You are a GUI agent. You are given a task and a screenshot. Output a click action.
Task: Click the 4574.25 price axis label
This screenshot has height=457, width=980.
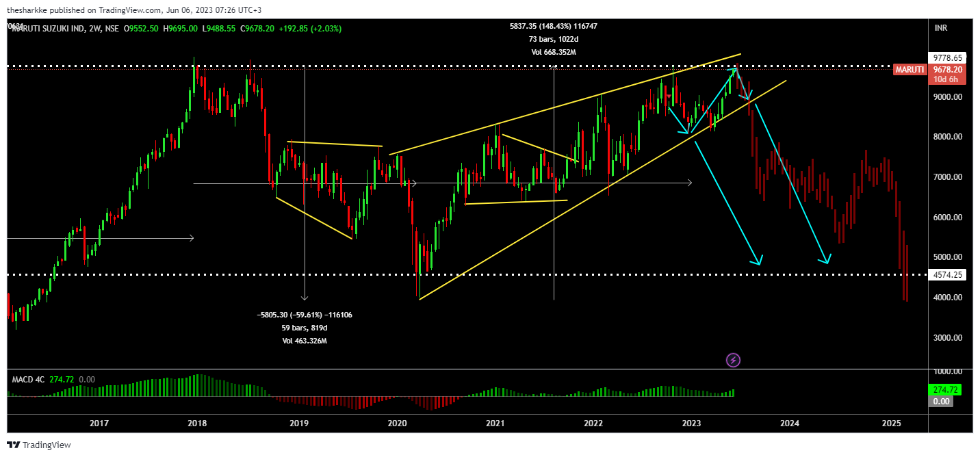coord(947,275)
